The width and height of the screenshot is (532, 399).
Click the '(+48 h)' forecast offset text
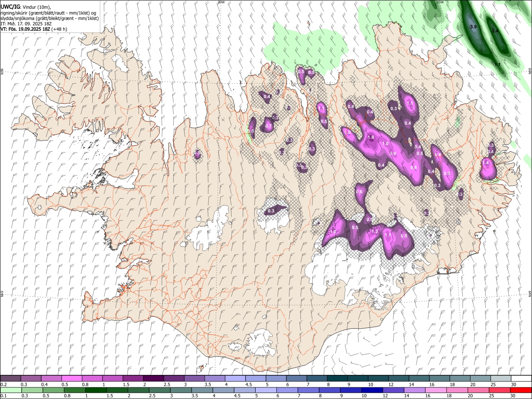tap(59, 29)
